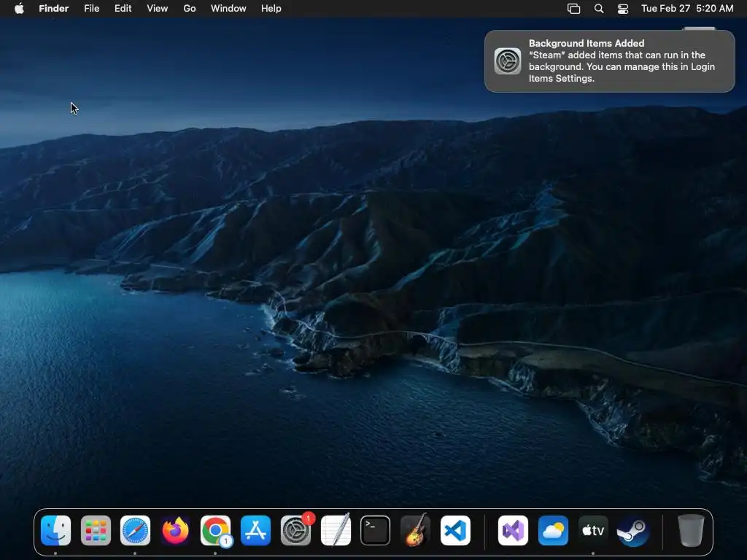747x560 pixels.
Task: Launch Launchpad from the Dock
Action: point(96,531)
